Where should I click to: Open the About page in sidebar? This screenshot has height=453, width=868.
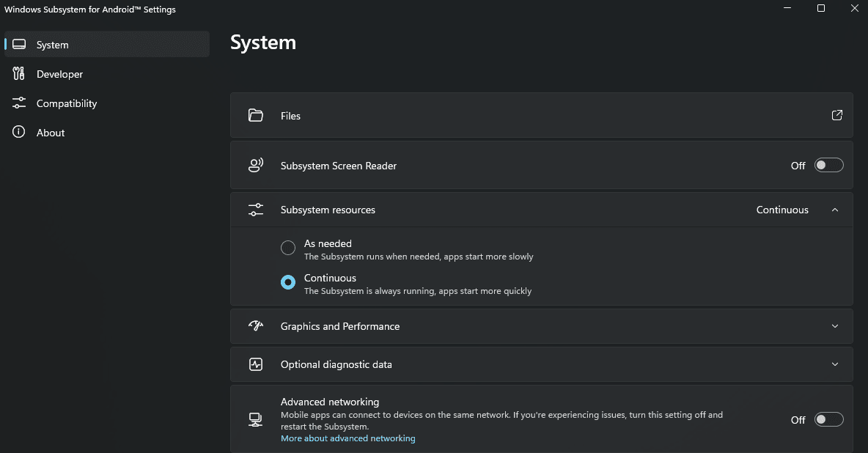(107, 133)
